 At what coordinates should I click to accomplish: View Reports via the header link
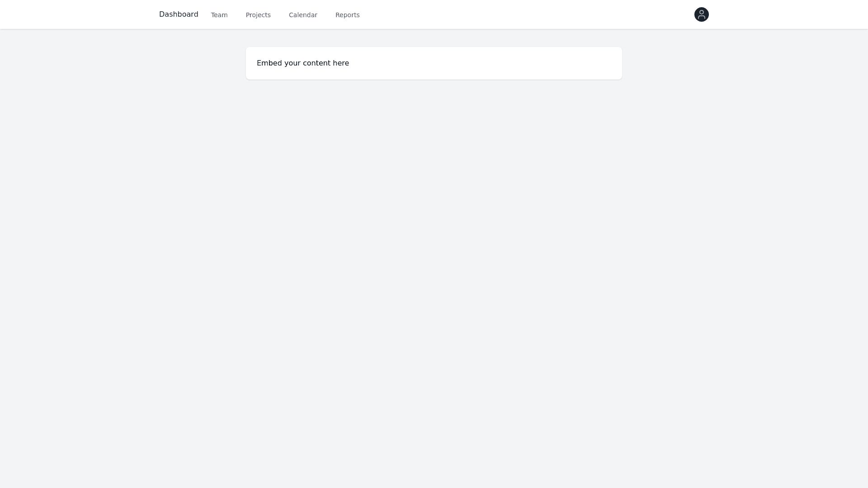347,15
